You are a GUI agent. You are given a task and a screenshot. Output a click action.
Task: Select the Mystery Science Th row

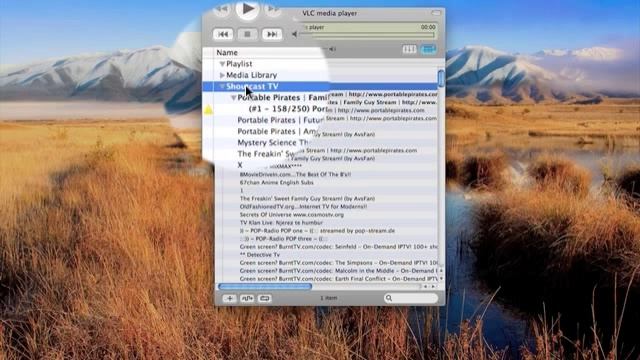coord(273,142)
